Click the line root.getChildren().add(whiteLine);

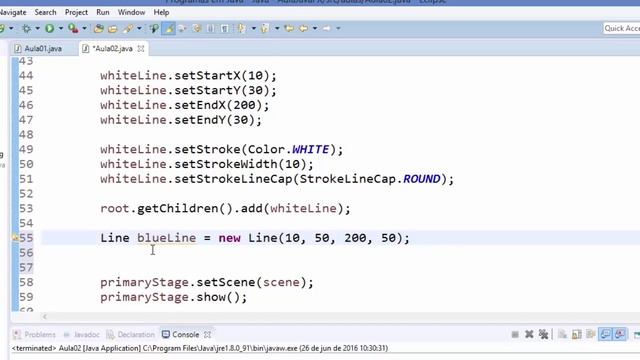pos(225,209)
